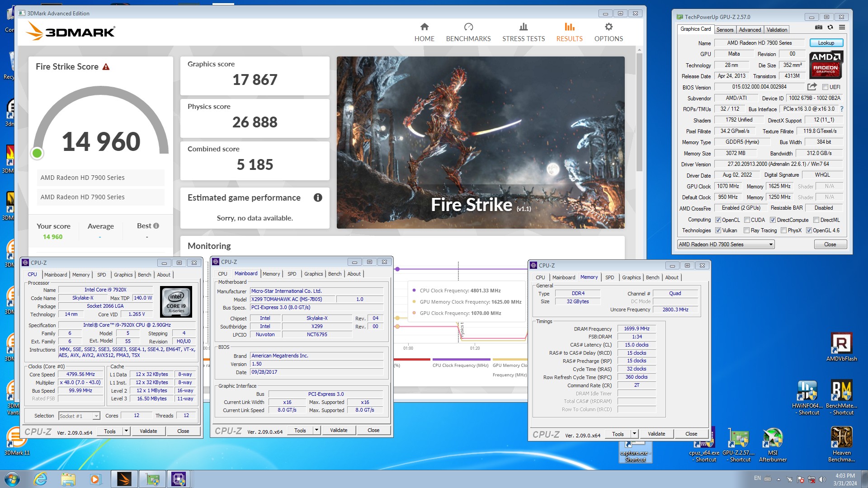Screen dimensions: 868x488
Task: Open the HWiNFO64 desktop shortcut
Action: coord(808,398)
